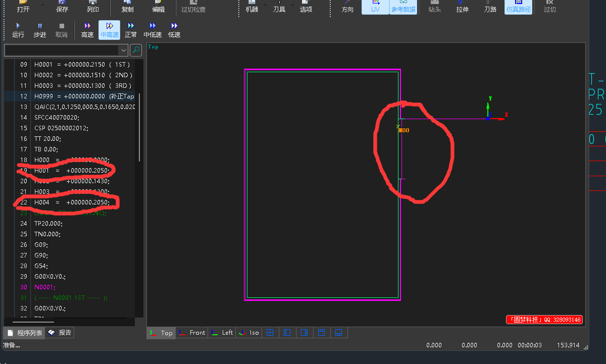Select 中低速 (Medium-low speed) simulation
Screen dimensions: 606x364
click(153, 30)
